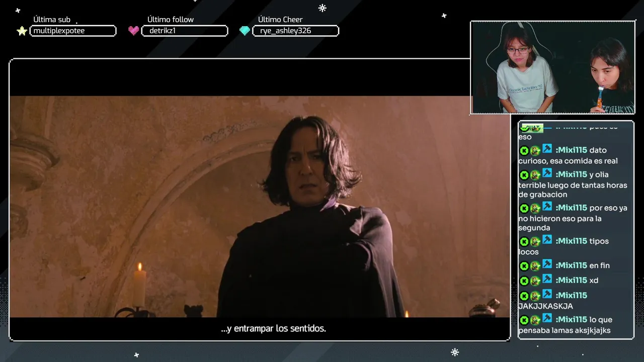Viewport: 644px width, 362px height.
Task: Click the green K badge on 'en fin' message
Action: click(524, 266)
